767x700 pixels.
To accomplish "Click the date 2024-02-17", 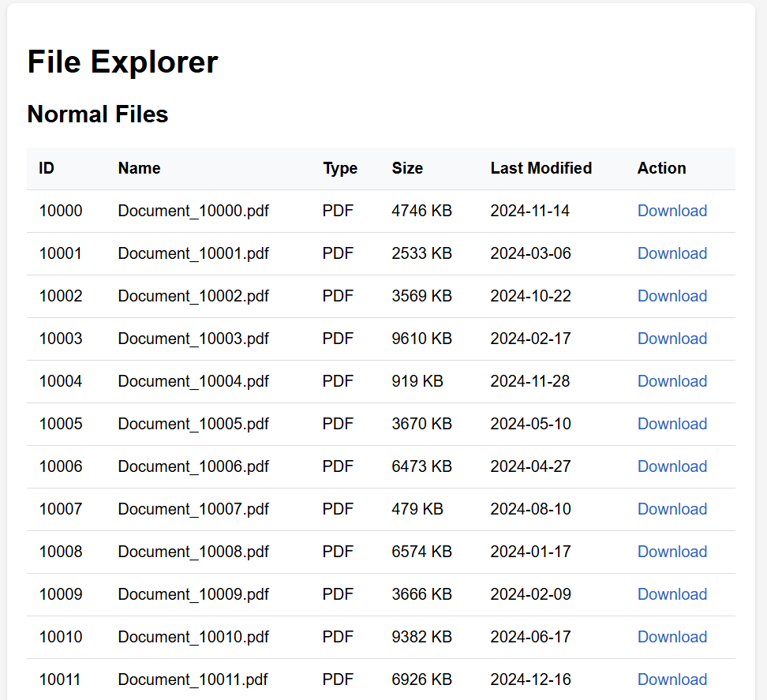I will [x=531, y=339].
